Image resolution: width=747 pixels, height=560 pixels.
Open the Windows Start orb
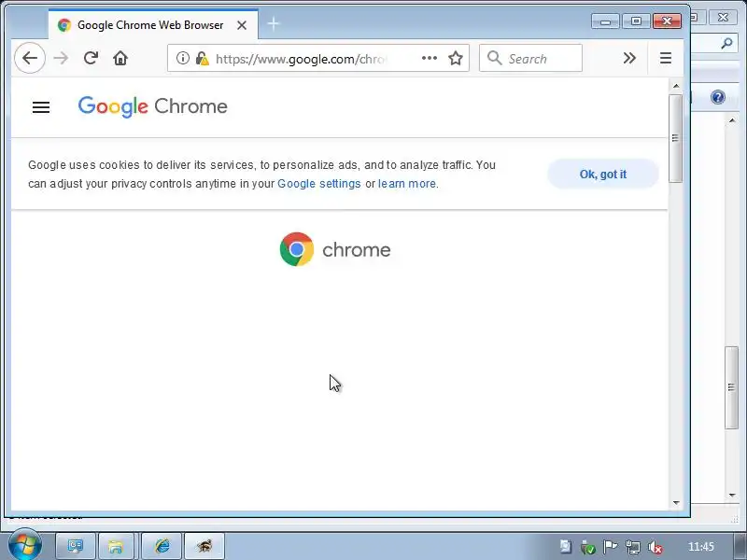coord(24,544)
